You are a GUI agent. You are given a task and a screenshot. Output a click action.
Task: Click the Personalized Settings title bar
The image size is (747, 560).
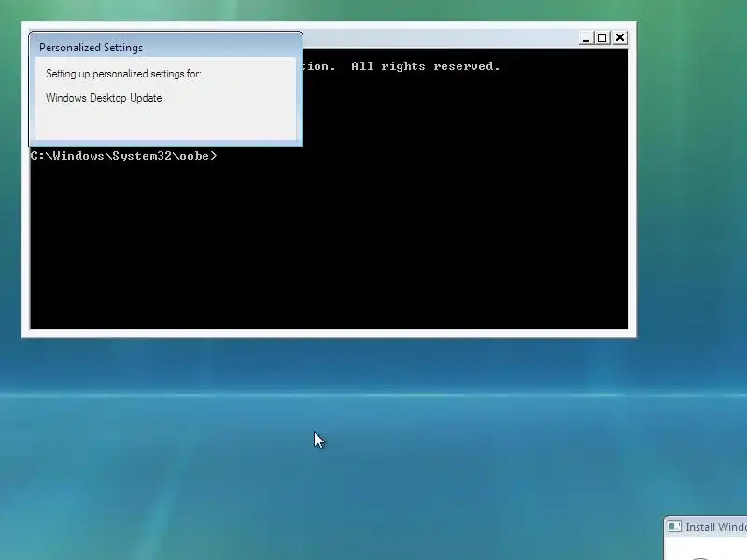(x=165, y=48)
